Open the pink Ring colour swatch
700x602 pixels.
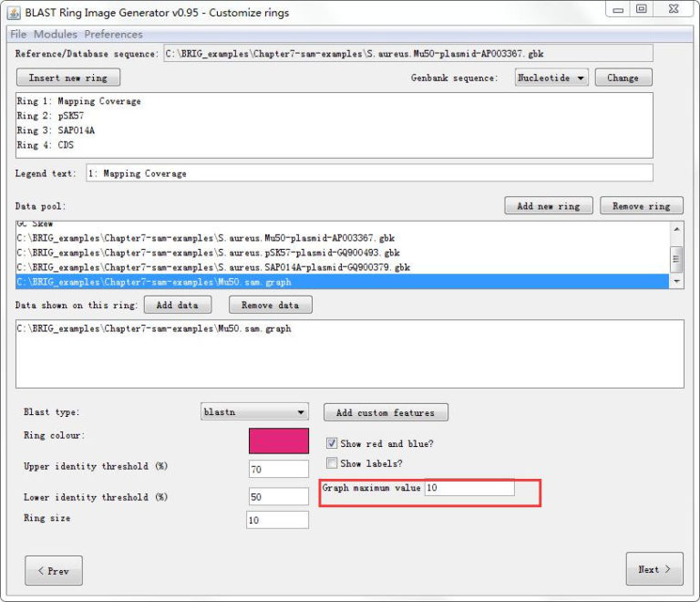(x=279, y=441)
